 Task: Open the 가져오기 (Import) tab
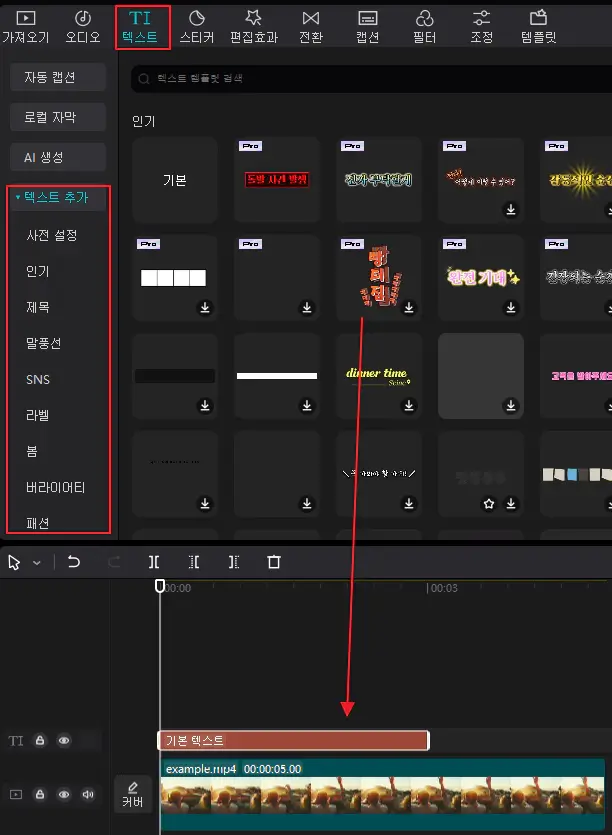(x=25, y=27)
